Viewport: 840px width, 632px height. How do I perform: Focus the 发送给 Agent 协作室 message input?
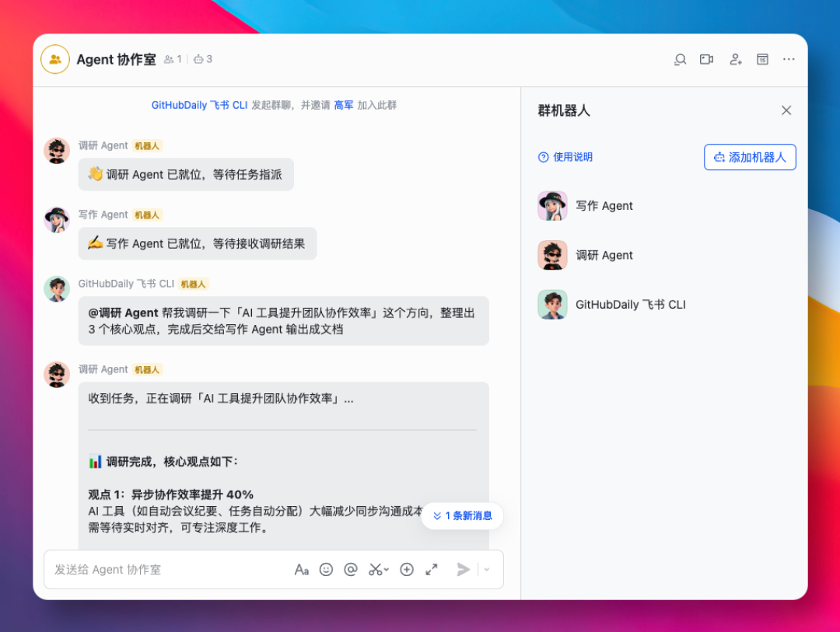(x=171, y=569)
